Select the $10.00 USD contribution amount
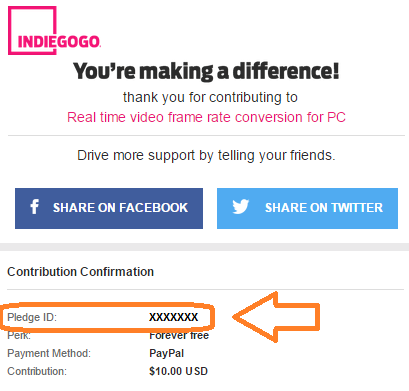 [178, 371]
